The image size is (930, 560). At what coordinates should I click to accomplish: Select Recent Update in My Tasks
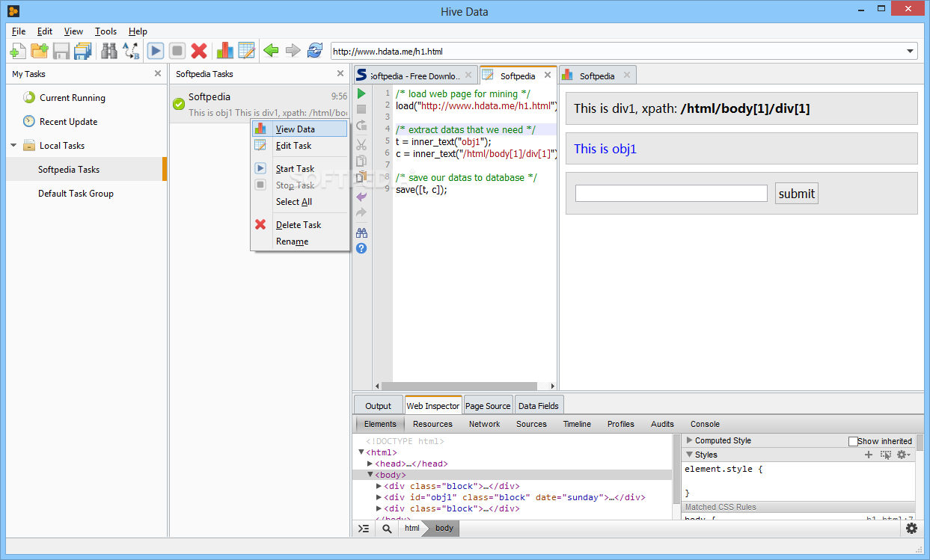pos(68,121)
